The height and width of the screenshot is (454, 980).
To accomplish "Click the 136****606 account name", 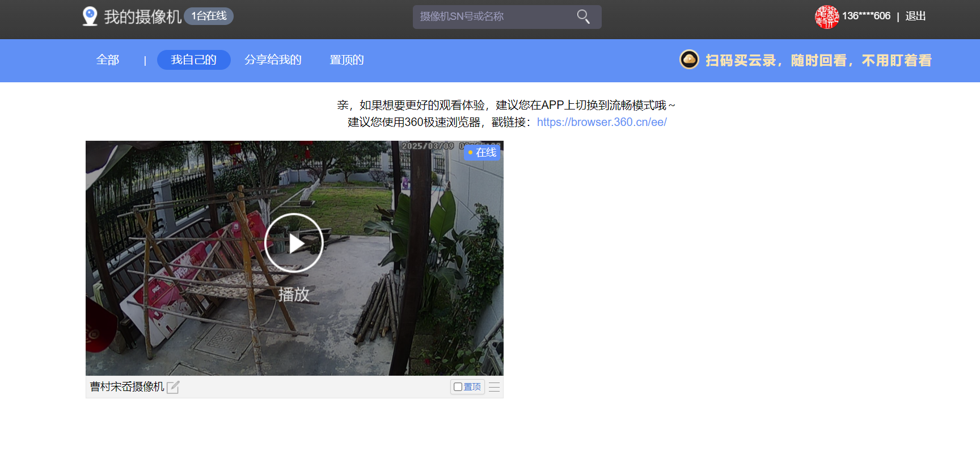I will (865, 16).
